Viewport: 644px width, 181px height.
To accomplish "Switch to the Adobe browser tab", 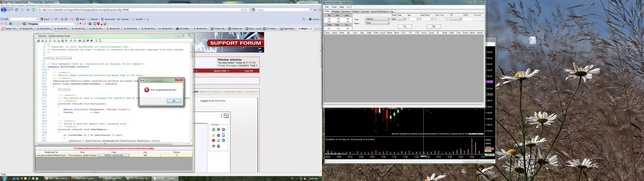I will pyautogui.click(x=9, y=29).
